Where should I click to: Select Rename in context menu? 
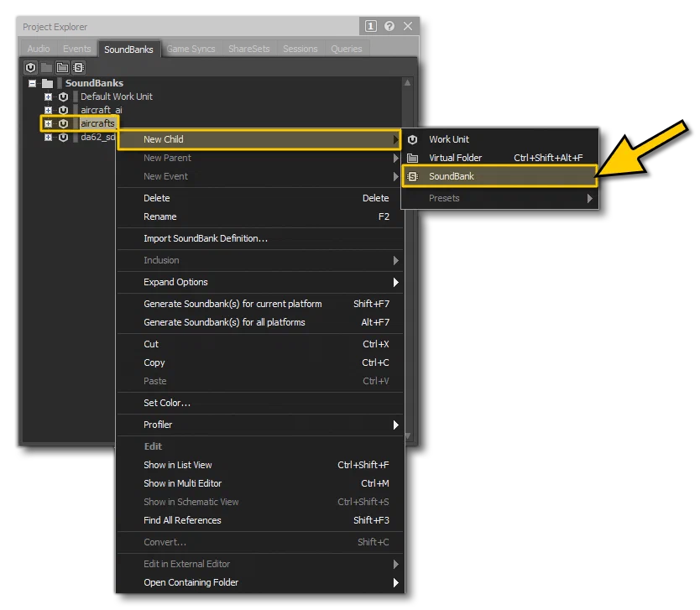point(260,216)
